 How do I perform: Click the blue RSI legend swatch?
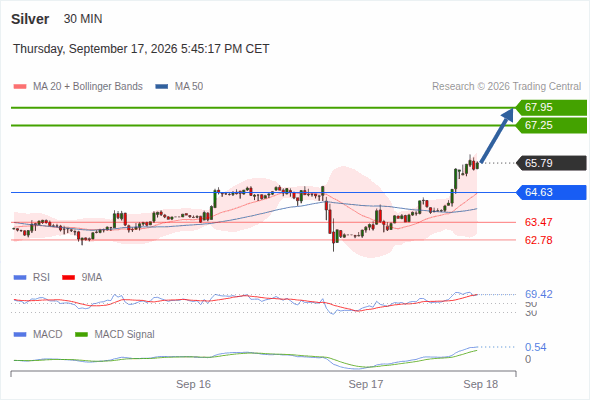coord(20,278)
